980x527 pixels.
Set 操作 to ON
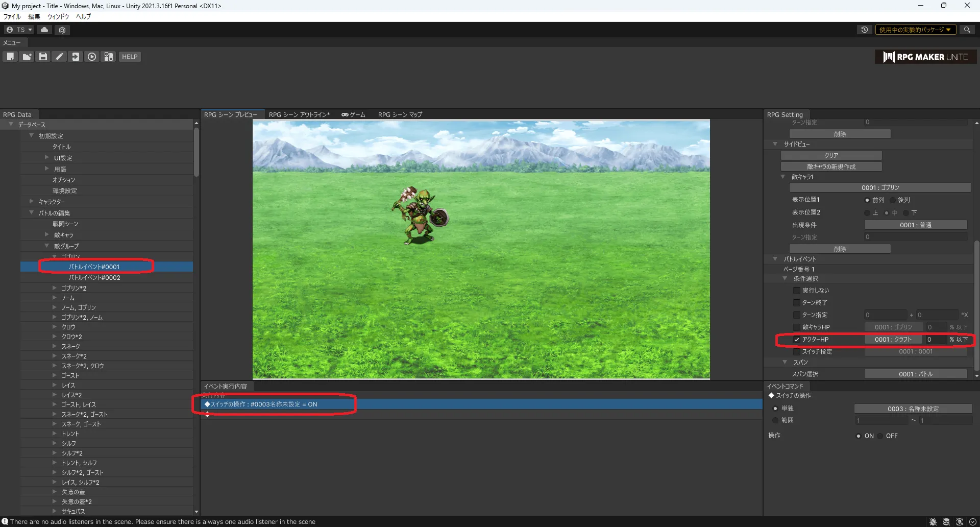[x=859, y=436]
